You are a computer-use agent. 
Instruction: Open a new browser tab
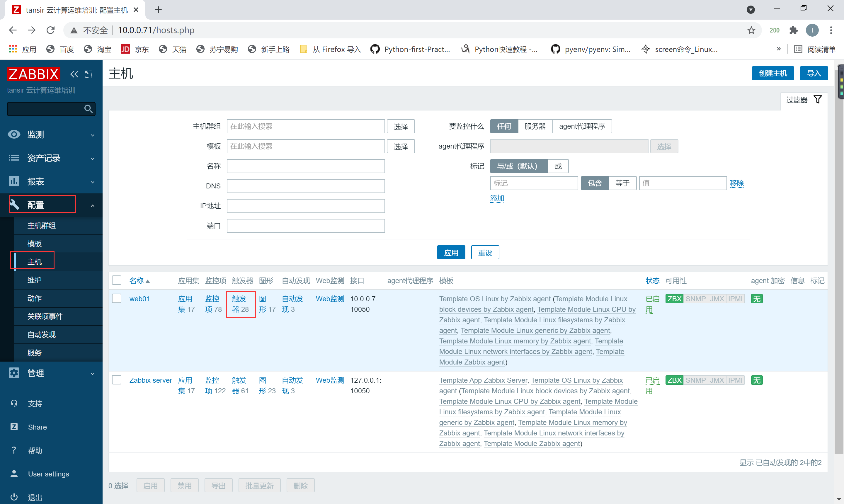coord(158,10)
